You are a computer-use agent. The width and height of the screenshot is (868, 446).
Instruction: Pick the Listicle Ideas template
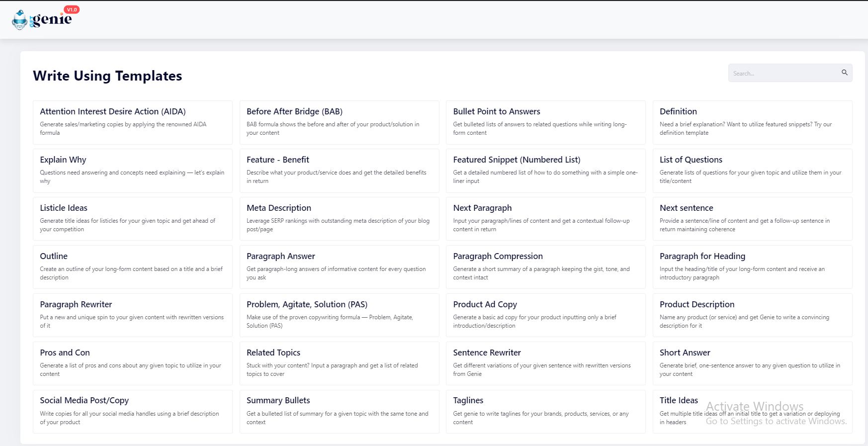coord(132,219)
